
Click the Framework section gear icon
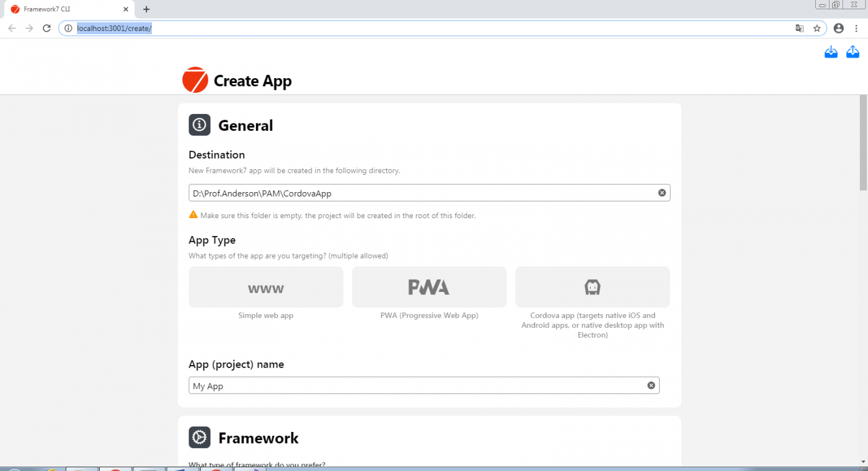[x=200, y=438]
